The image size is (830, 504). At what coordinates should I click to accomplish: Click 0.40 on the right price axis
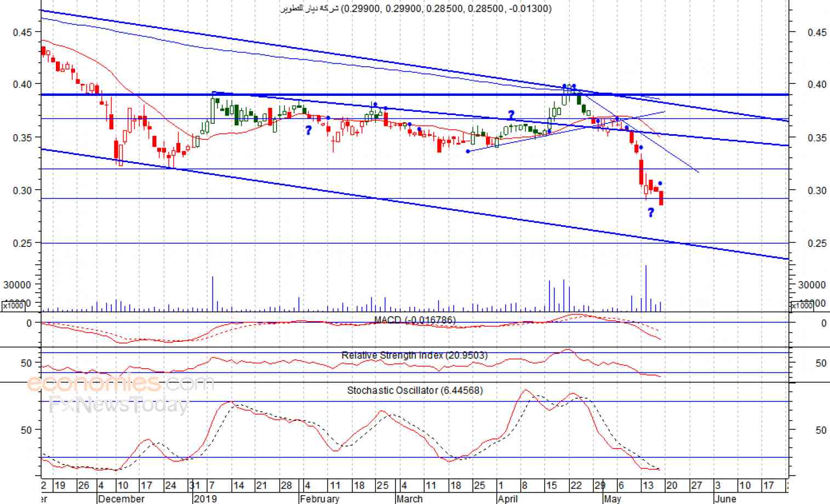click(x=817, y=84)
